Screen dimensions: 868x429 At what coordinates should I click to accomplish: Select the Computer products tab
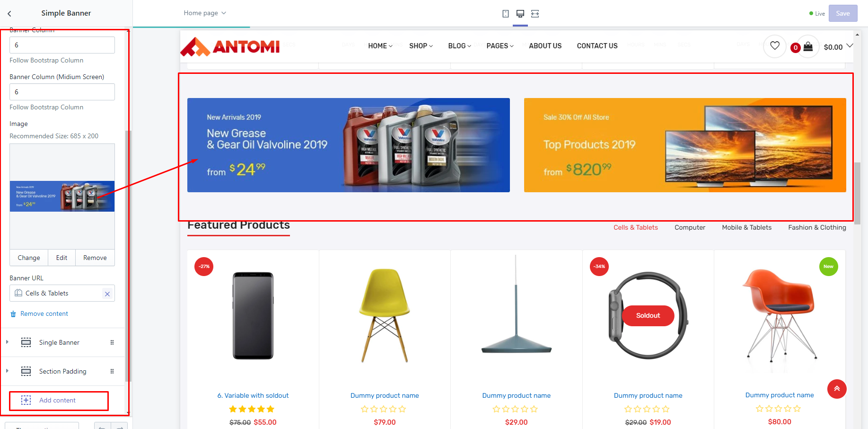point(690,228)
